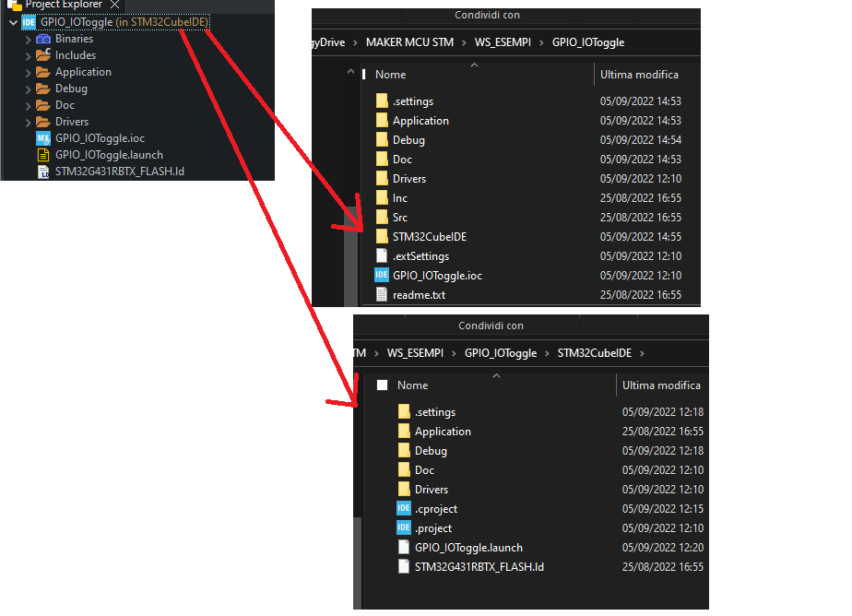The image size is (852, 616).
Task: Click the STM32G431RBTX_FLASH.ld icon in Project Explorer
Action: 43,172
